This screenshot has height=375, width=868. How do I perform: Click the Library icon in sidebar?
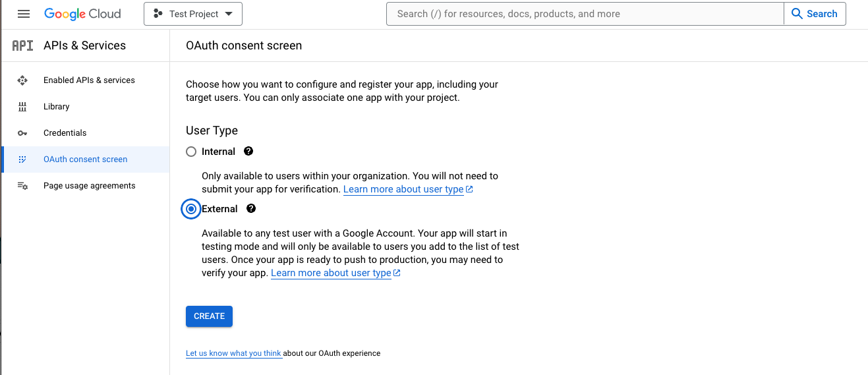[22, 107]
